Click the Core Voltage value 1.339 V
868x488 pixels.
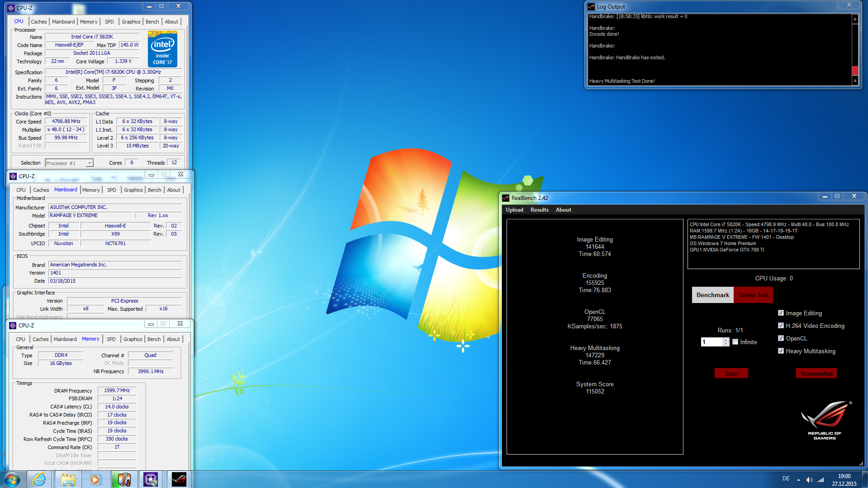click(123, 61)
